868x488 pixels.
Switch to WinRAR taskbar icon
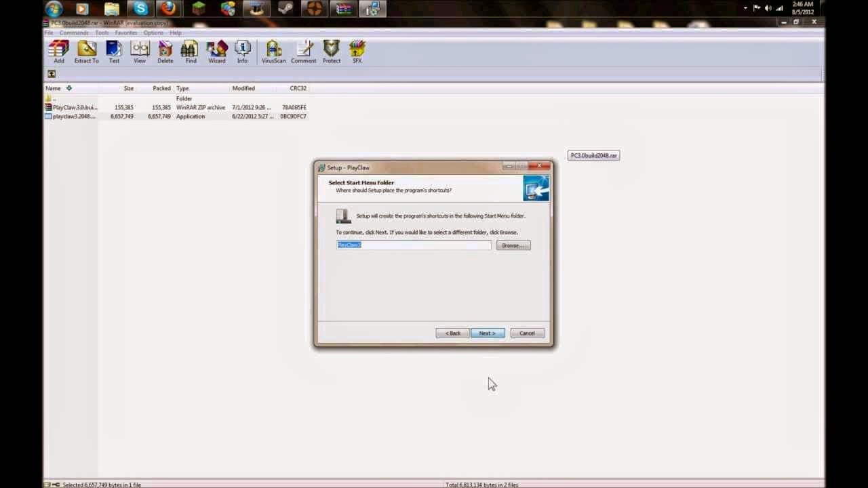[344, 9]
